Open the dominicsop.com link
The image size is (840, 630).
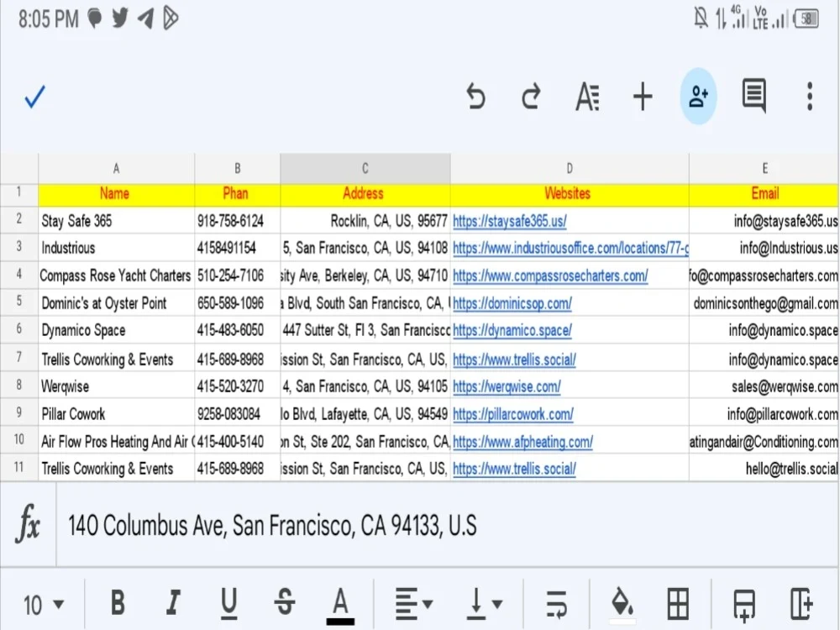click(512, 303)
